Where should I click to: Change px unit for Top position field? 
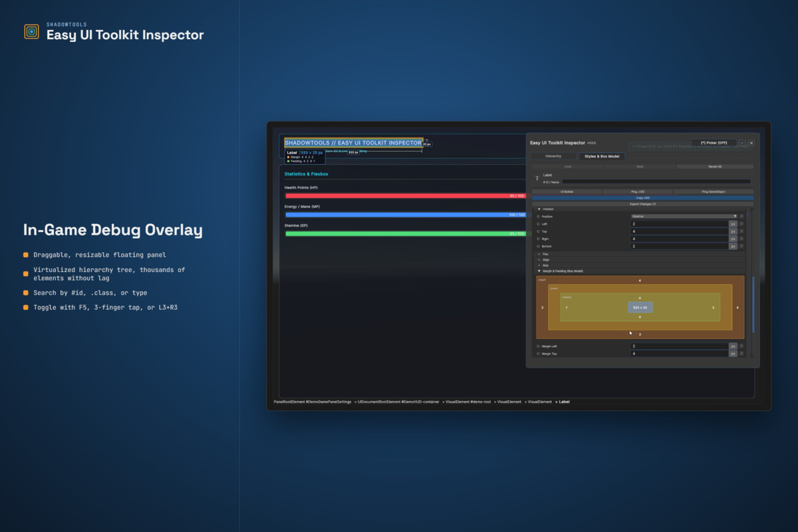coord(733,231)
